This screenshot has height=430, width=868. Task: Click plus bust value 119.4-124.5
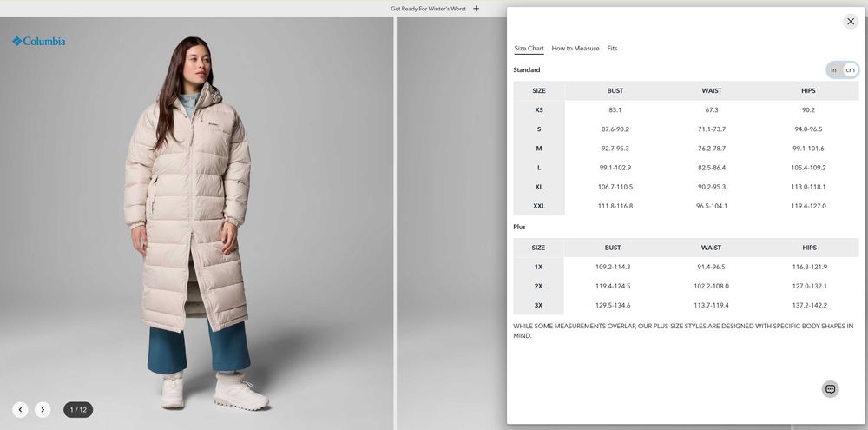613,286
